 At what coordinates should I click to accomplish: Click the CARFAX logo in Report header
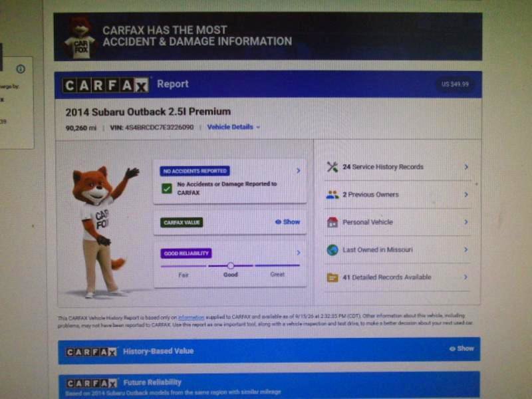(x=106, y=86)
